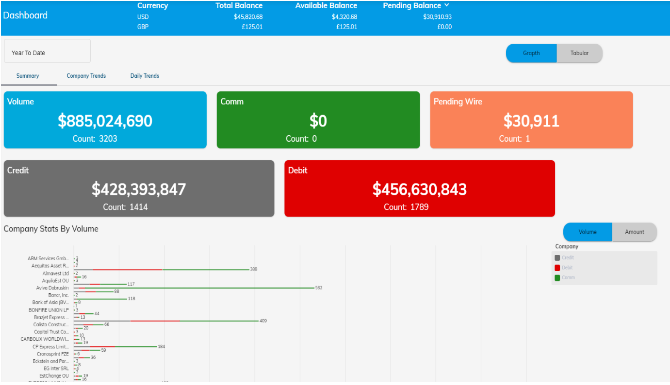Toggle the chart to Volume mode
The width and height of the screenshot is (670, 385).
tap(588, 232)
